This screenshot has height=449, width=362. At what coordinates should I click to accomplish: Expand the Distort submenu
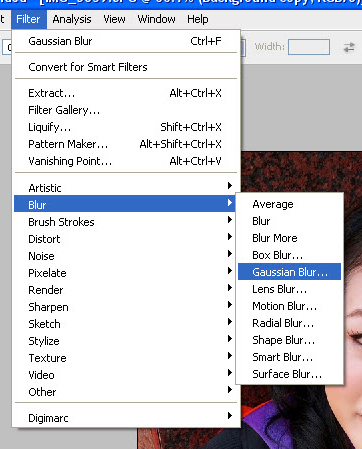pyautogui.click(x=126, y=239)
